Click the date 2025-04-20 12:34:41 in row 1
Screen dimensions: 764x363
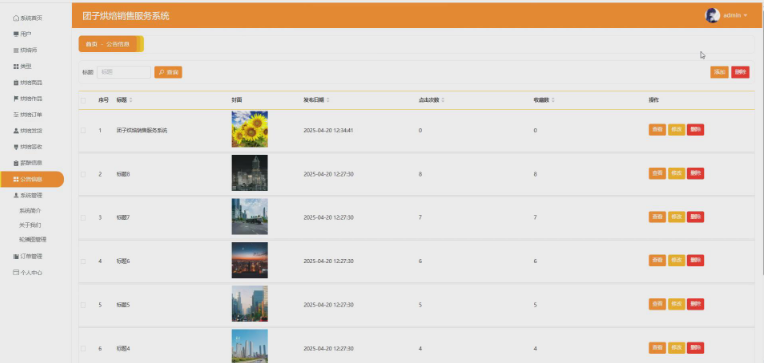[328, 131]
